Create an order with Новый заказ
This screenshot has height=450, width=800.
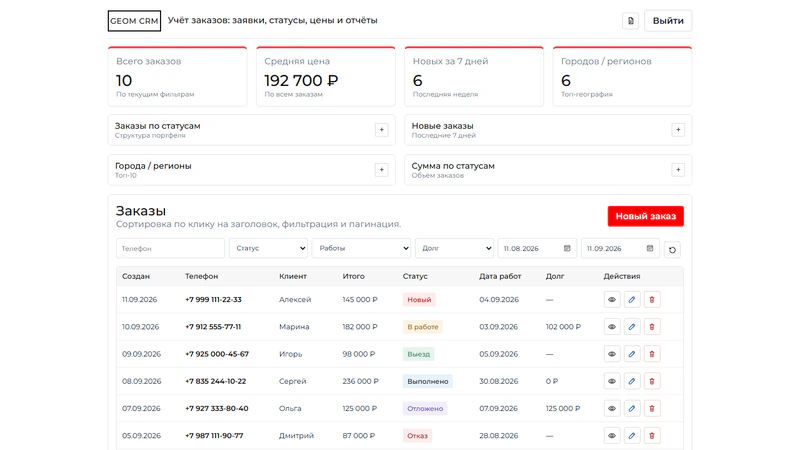(x=645, y=216)
